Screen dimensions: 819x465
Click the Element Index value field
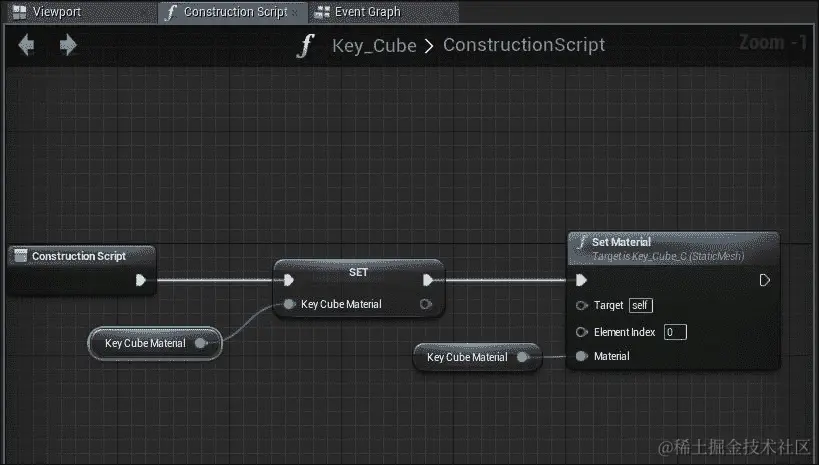(675, 332)
